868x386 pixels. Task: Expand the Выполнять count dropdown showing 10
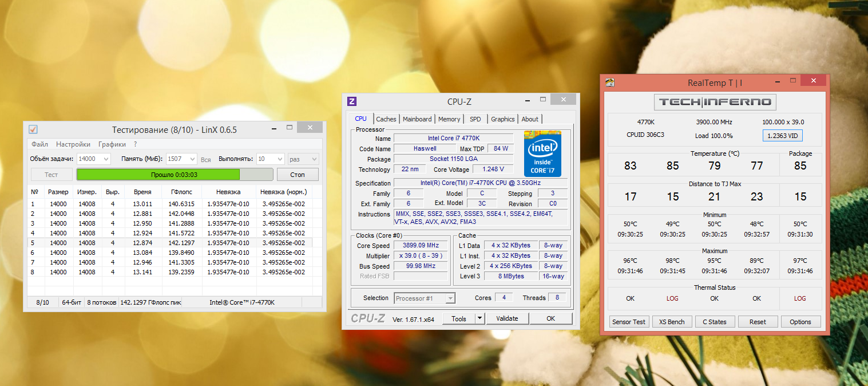[x=279, y=159]
